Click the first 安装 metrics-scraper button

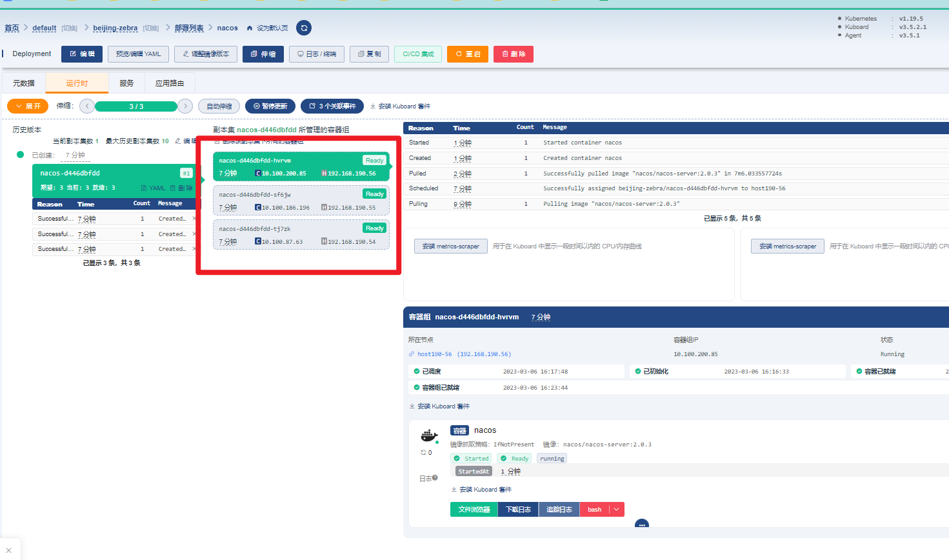[451, 246]
